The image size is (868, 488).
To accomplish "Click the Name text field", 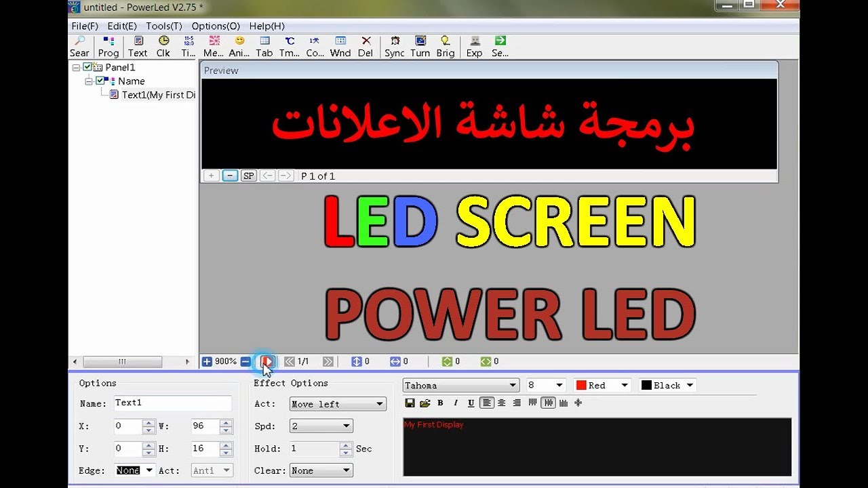I will coord(173,403).
